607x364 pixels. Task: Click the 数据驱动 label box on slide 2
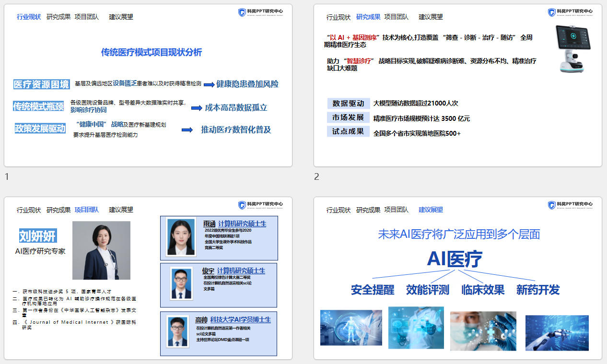[x=349, y=104]
